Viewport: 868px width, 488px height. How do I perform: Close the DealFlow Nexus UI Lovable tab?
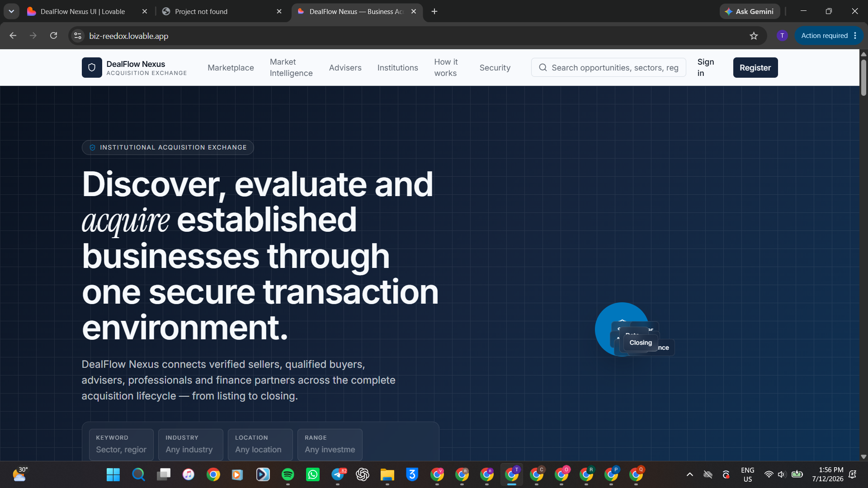coord(145,12)
